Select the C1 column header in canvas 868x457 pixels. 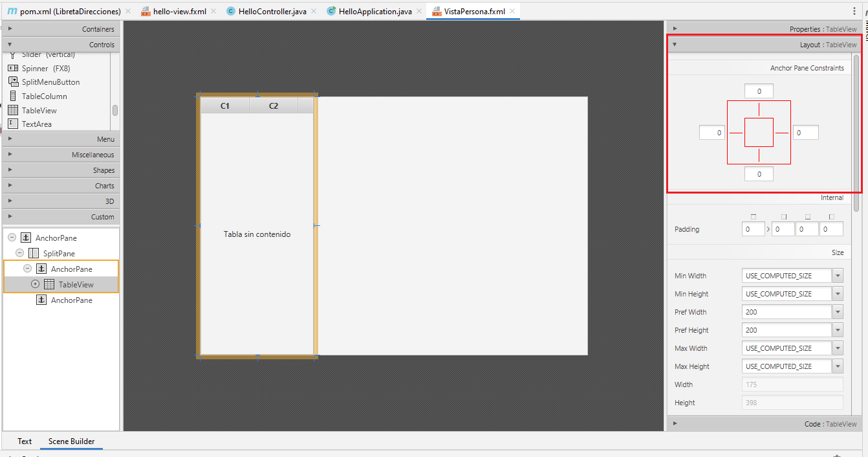225,106
